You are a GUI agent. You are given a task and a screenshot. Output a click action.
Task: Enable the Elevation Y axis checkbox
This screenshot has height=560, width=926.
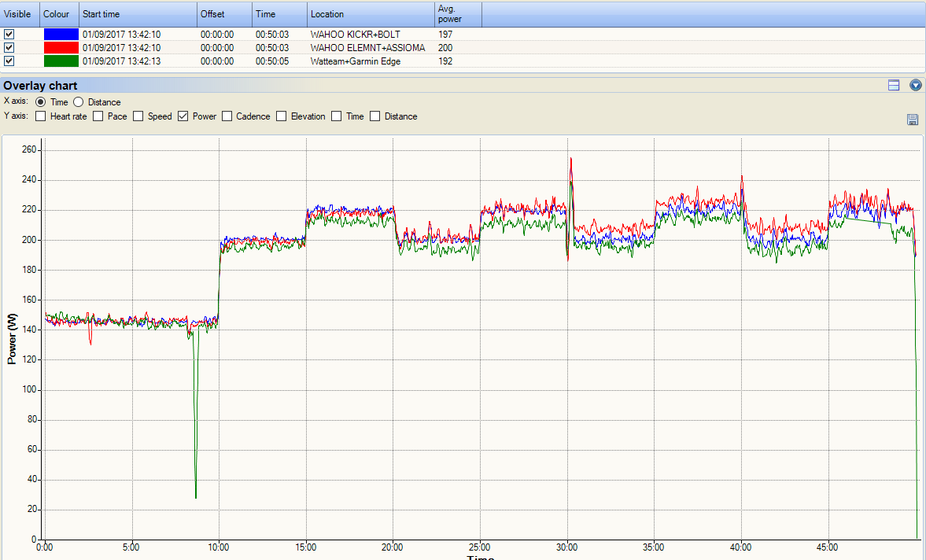(282, 116)
